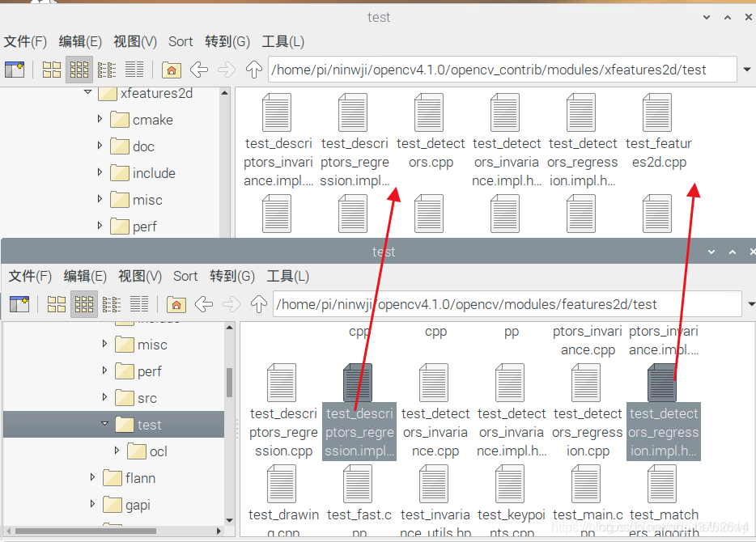The width and height of the screenshot is (756, 542).
Task: Go to parent folder in lower window
Action: pyautogui.click(x=258, y=304)
